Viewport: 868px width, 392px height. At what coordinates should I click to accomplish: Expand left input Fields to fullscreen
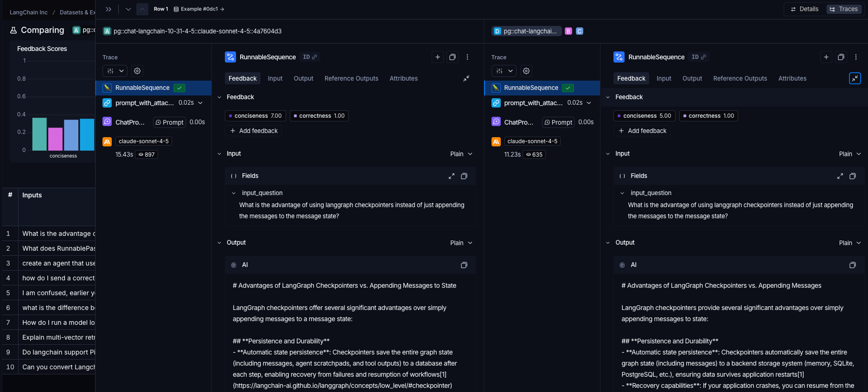pos(452,176)
